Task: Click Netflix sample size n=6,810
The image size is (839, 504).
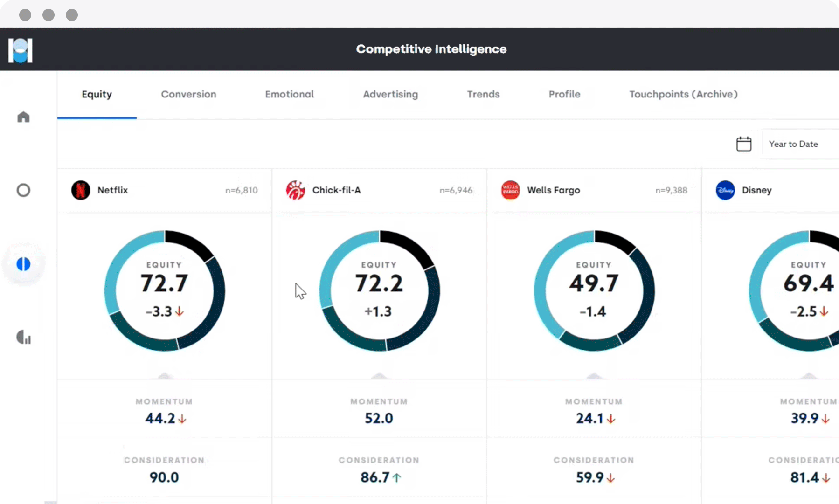Action: coord(241,190)
